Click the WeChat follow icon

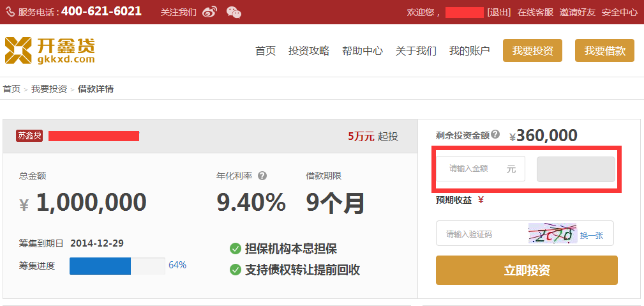(x=234, y=12)
